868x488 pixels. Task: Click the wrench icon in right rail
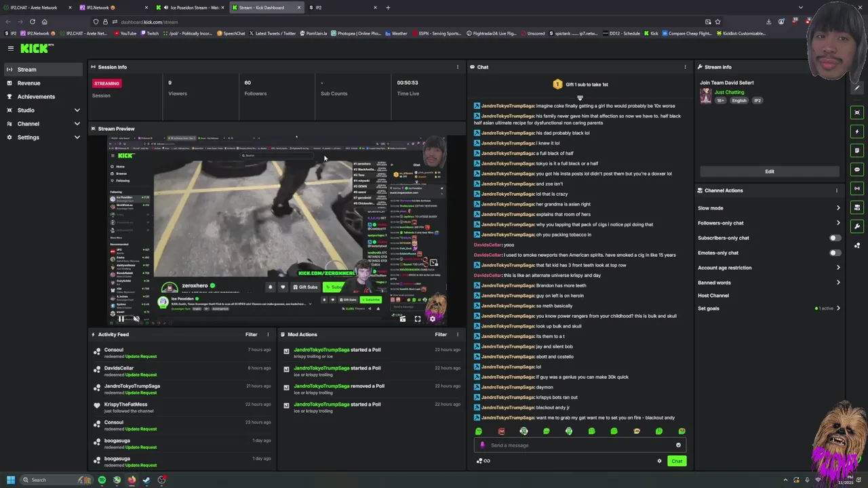click(857, 226)
